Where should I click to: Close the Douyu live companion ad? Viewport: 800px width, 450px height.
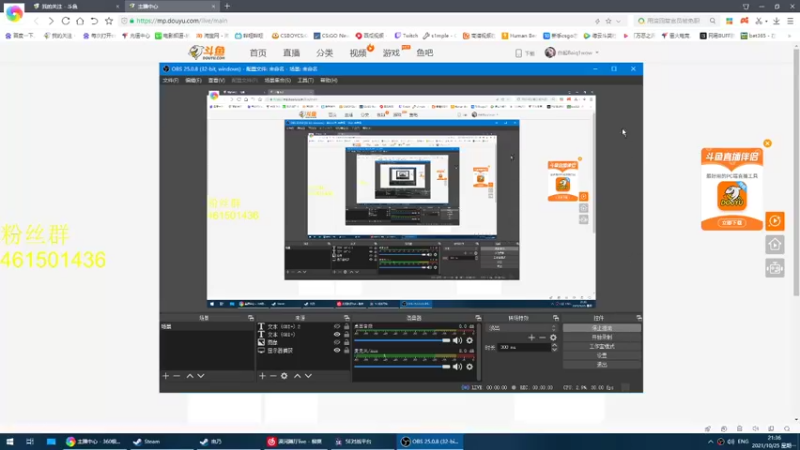point(767,143)
